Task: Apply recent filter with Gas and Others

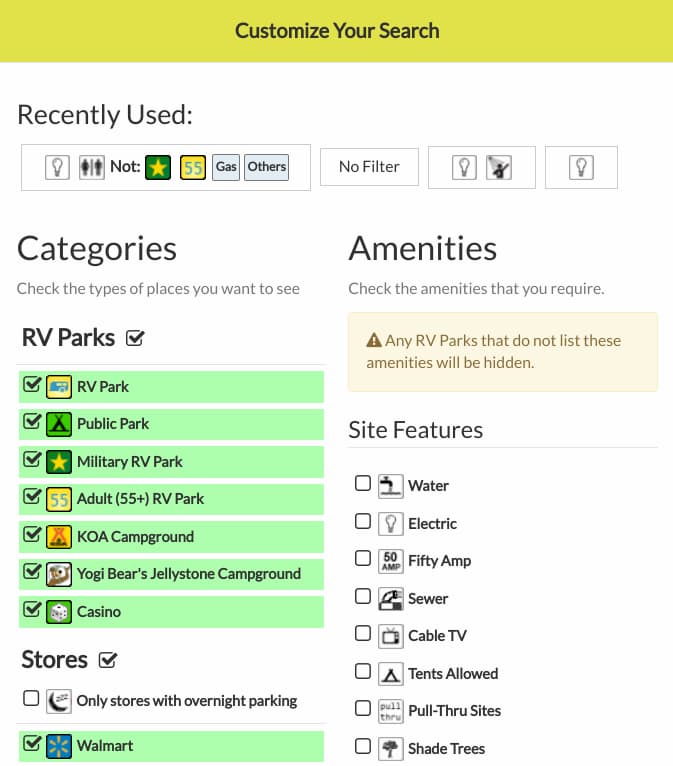Action: click(166, 167)
